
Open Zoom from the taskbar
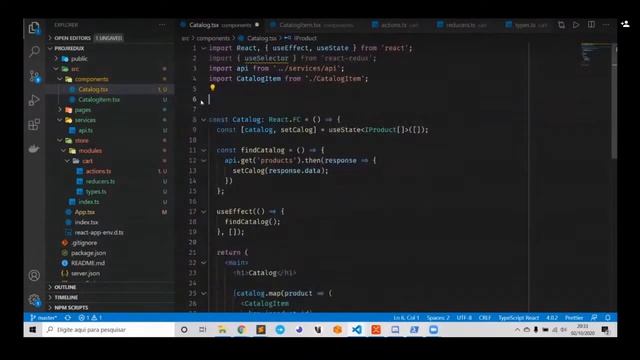click(433, 329)
